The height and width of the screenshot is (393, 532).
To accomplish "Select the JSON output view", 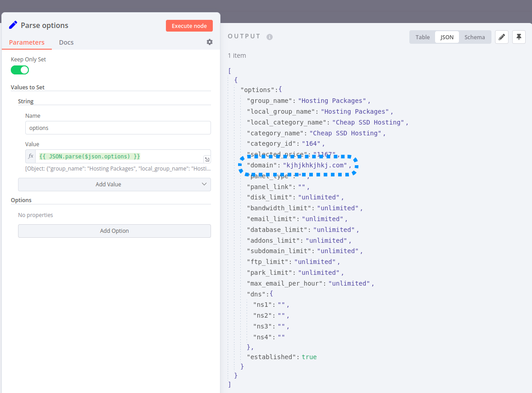I will (x=447, y=37).
